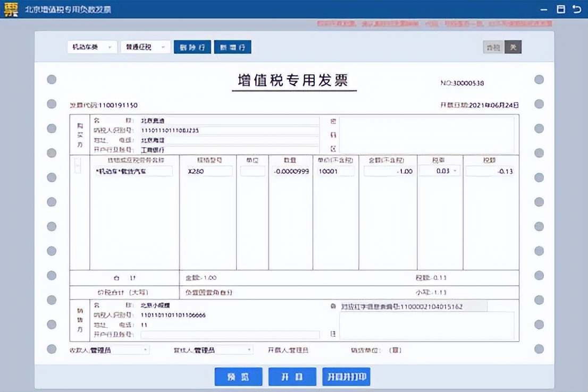Click the 规格型号 cell showing X280

(209, 171)
